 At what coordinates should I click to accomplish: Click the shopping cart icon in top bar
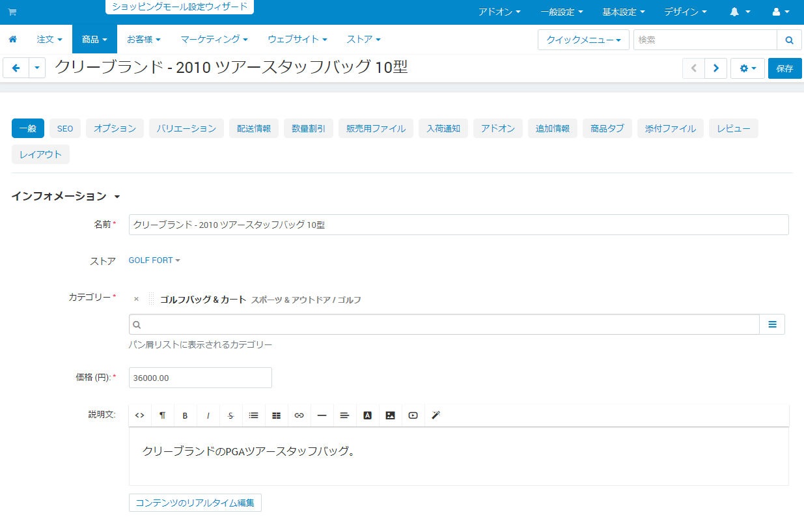[12, 12]
